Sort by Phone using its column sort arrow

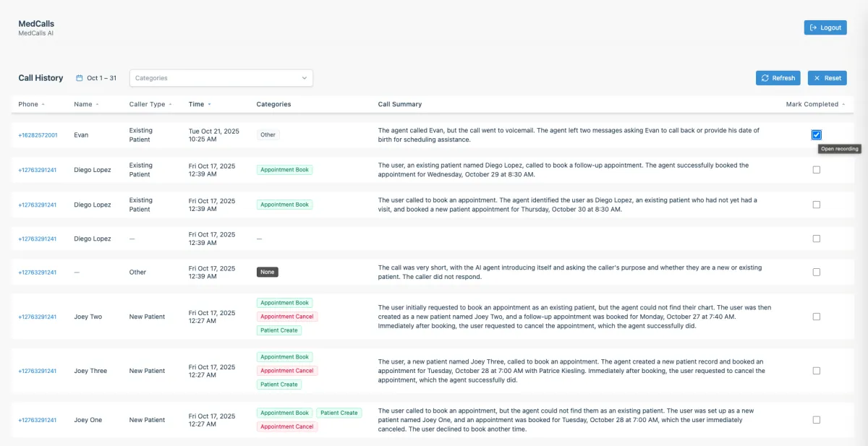point(43,104)
